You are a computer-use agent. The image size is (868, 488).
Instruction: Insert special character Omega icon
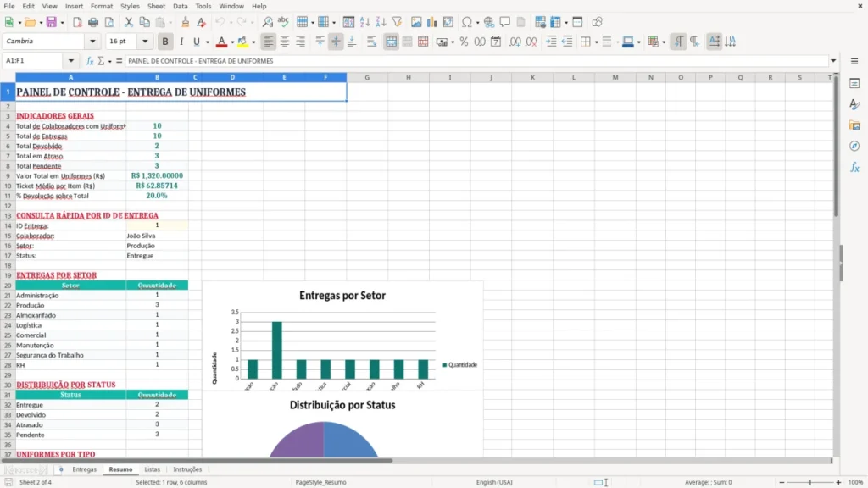point(467,22)
